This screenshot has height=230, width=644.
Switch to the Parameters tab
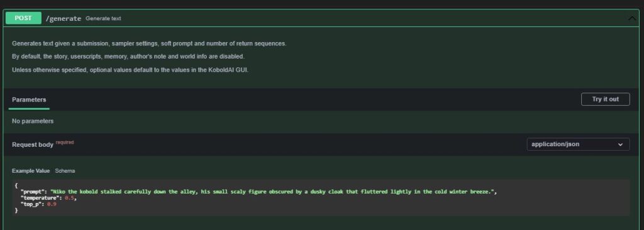[29, 100]
